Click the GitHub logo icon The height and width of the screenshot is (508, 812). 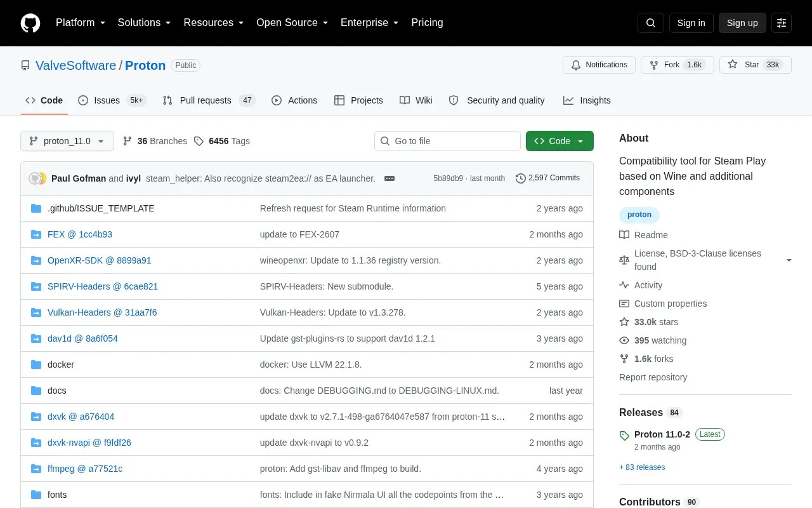(x=30, y=23)
